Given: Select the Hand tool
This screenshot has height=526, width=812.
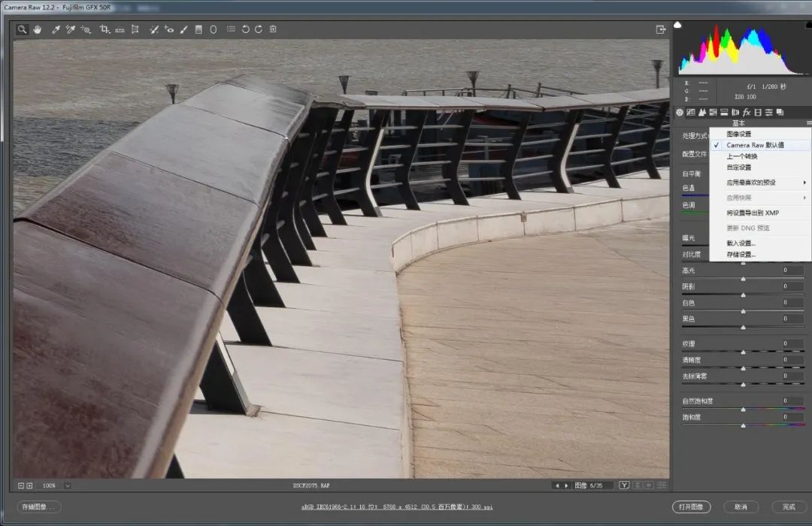Looking at the screenshot, I should [37, 29].
